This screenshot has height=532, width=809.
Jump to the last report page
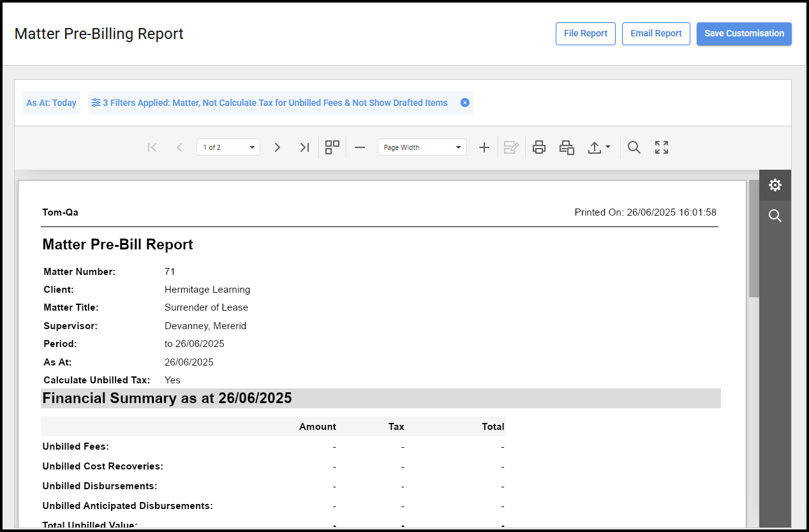pyautogui.click(x=304, y=147)
